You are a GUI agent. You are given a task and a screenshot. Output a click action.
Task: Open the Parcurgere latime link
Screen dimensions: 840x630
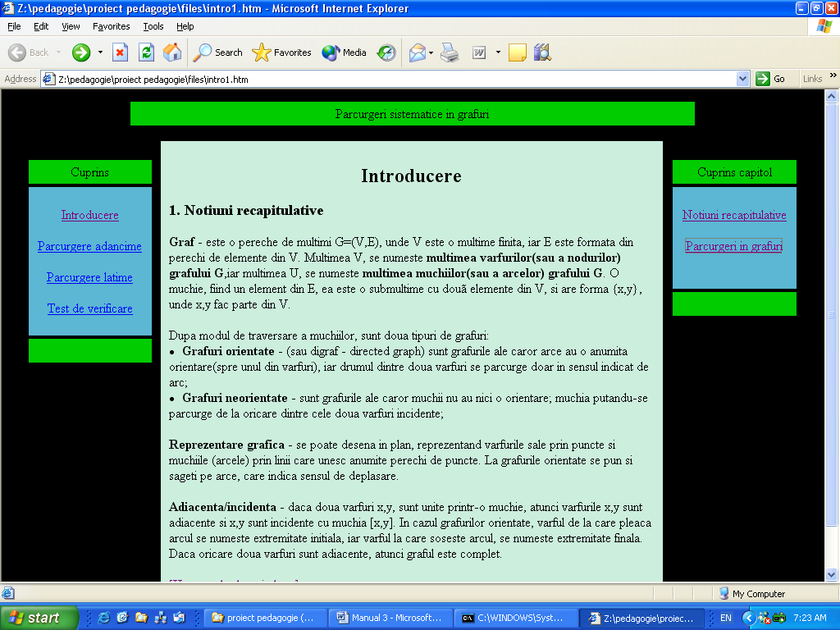(89, 277)
